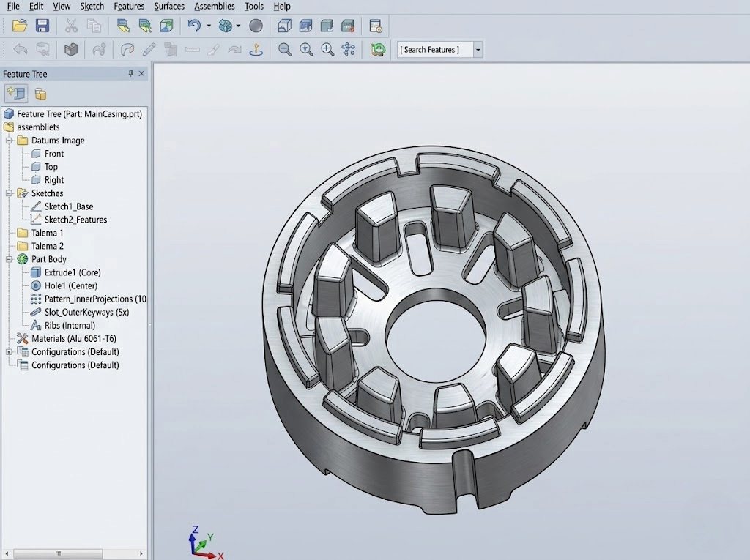The height and width of the screenshot is (560, 750).
Task: Click the wireframe box view icon
Action: click(x=284, y=26)
